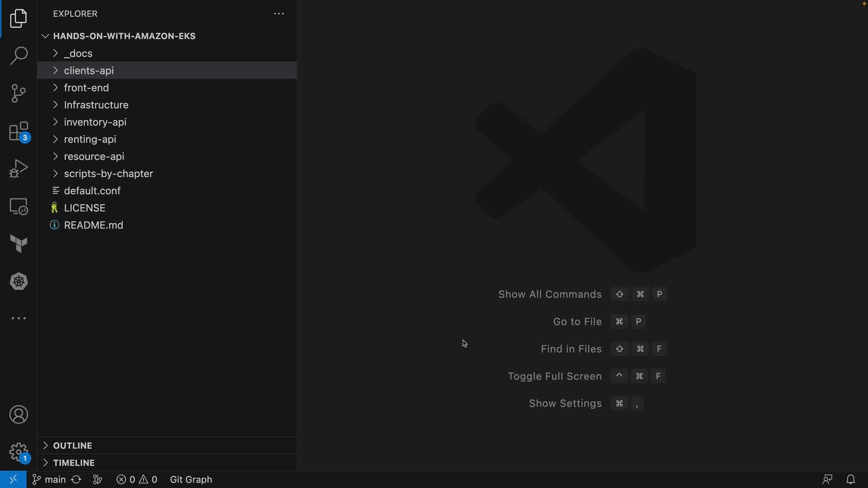The width and height of the screenshot is (868, 488).
Task: Open the README.md file
Action: click(93, 225)
